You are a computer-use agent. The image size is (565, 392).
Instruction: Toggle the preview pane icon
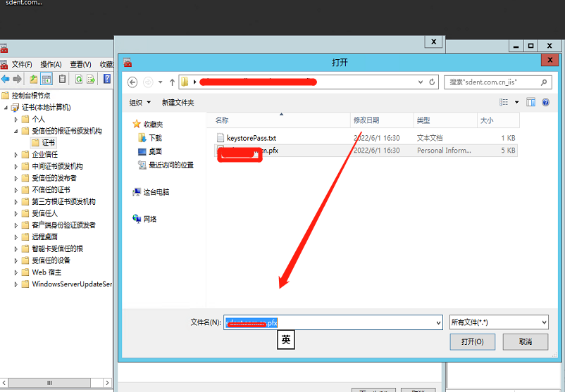point(530,102)
